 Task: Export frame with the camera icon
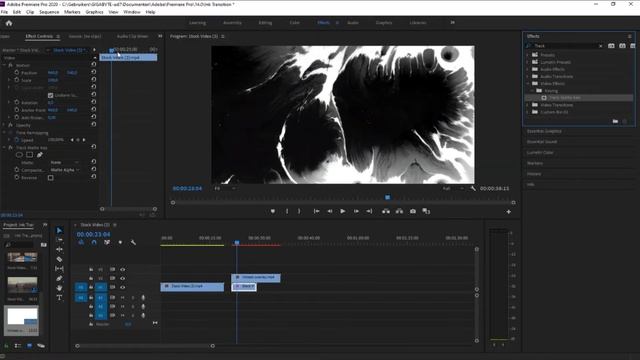(413, 211)
